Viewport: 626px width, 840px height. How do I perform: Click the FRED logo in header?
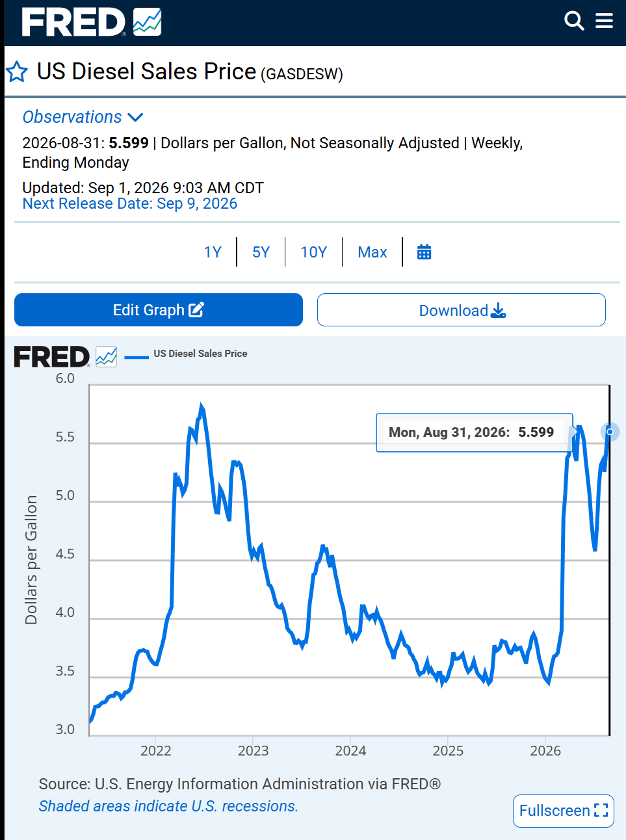pos(92,22)
